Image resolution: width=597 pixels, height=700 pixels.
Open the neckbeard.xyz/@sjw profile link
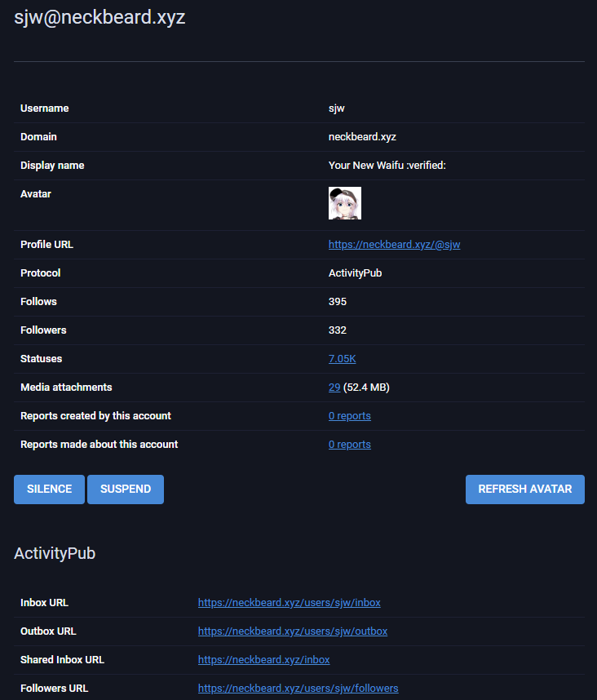(x=394, y=245)
